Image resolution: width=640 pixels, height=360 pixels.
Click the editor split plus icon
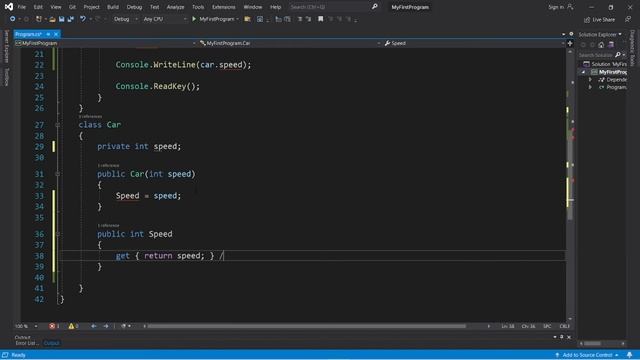[570, 43]
